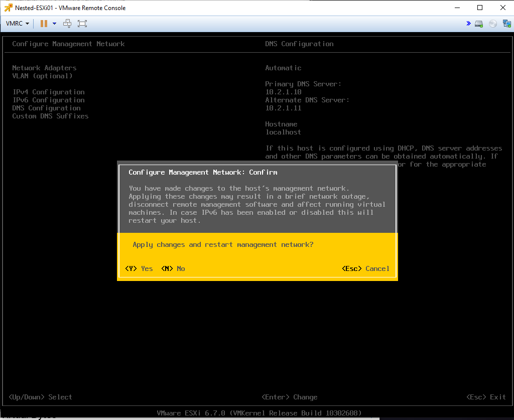Screen dimensions: 514x420
Task: Select Yes to apply changes
Action: tap(139, 268)
